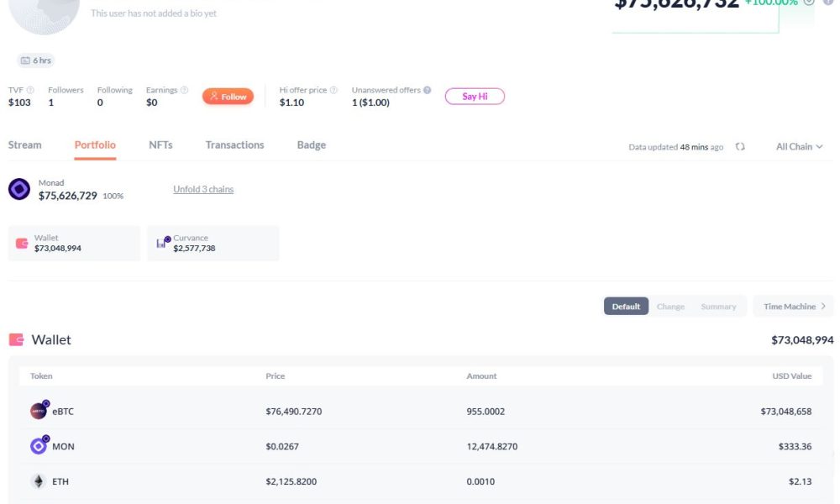The height and width of the screenshot is (504, 840).
Task: Click the 6 hrs age badge
Action: click(36, 60)
